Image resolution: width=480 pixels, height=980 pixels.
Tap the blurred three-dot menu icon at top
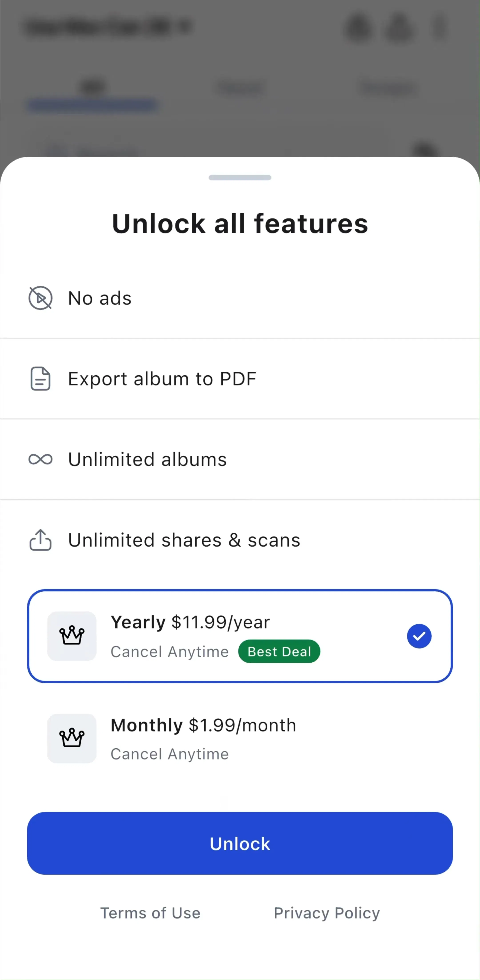pyautogui.click(x=440, y=27)
